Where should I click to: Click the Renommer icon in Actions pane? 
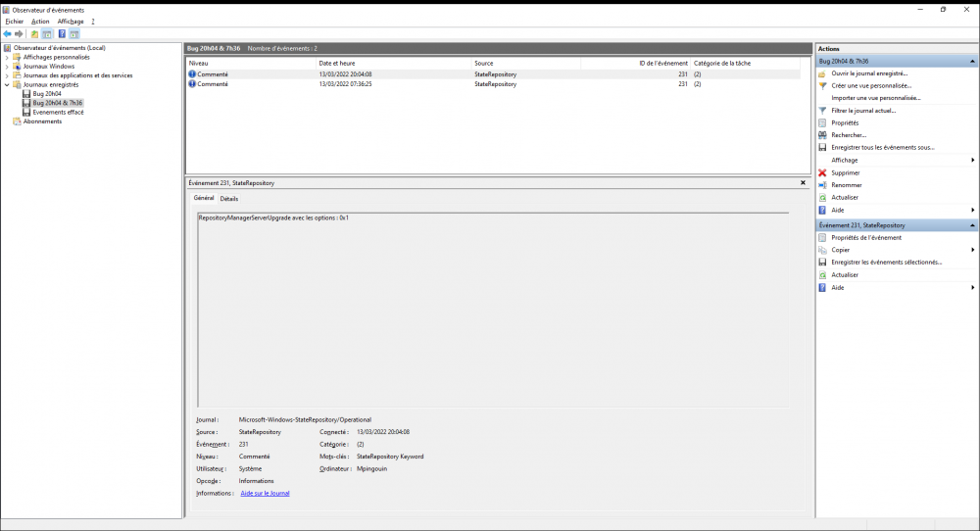click(x=822, y=185)
